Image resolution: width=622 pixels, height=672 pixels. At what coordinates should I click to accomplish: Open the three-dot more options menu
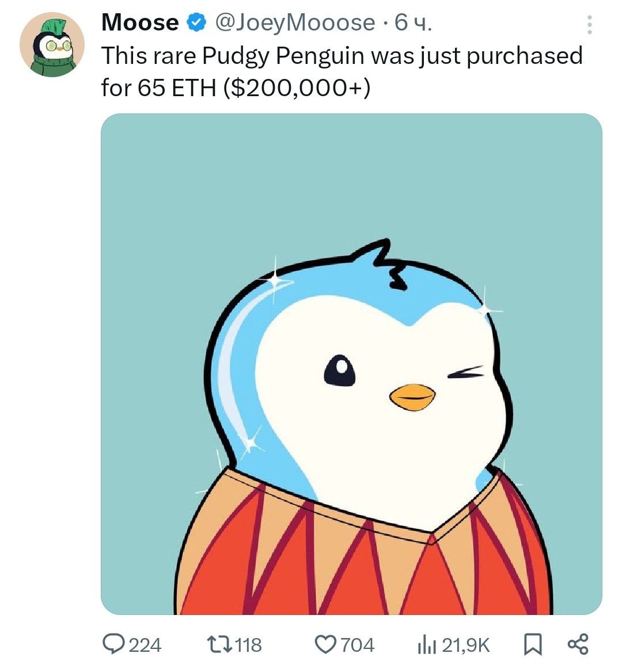point(590,25)
